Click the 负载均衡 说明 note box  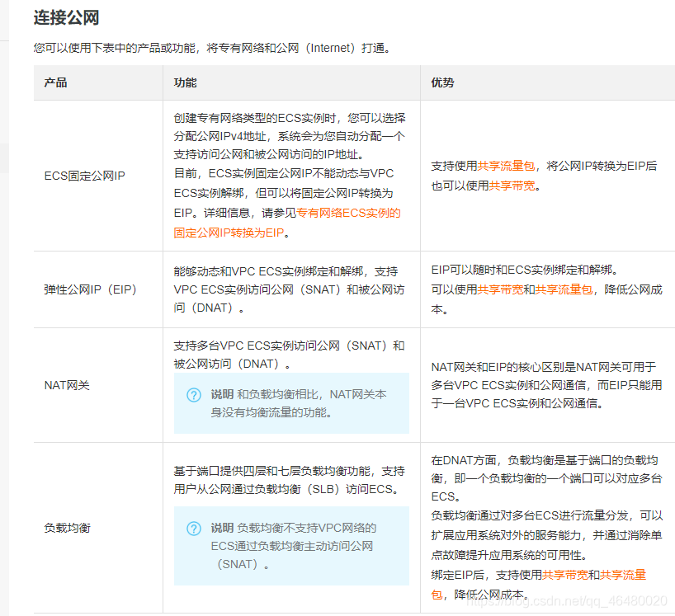pyautogui.click(x=291, y=546)
